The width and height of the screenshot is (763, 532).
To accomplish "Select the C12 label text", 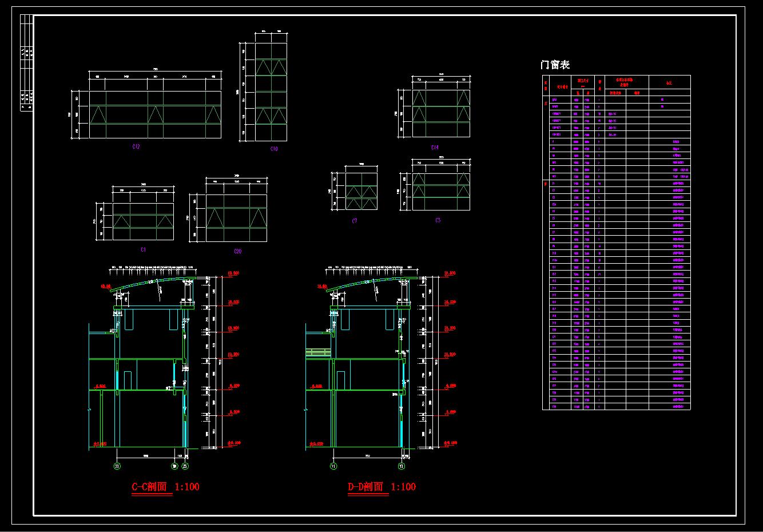I will coord(136,147).
